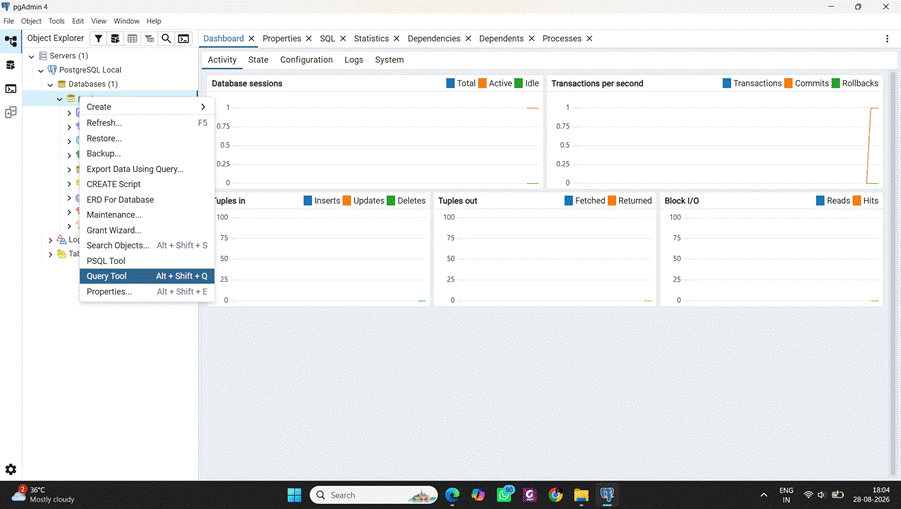This screenshot has height=509, width=901.
Task: Switch to the Logs dashboard tab
Action: pyautogui.click(x=353, y=60)
